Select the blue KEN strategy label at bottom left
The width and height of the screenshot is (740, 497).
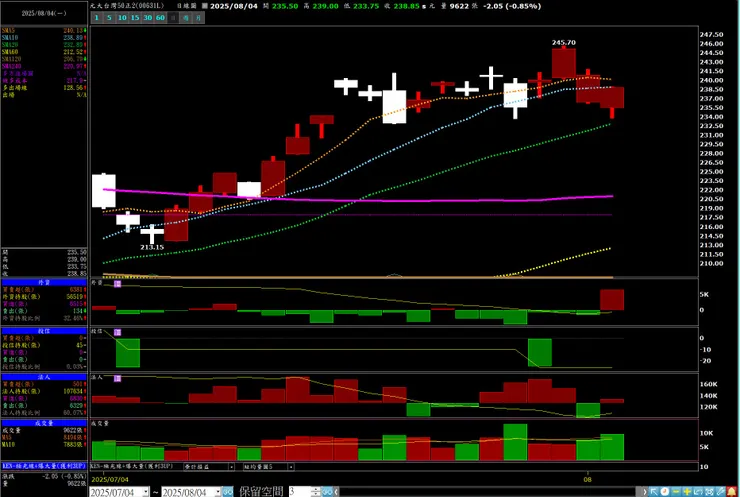pos(44,466)
